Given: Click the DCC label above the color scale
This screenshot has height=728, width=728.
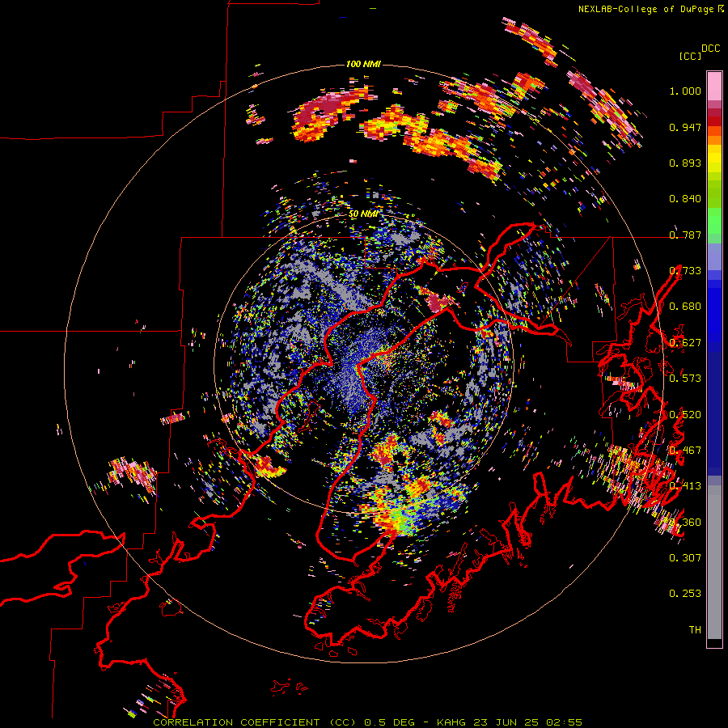Looking at the screenshot, I should coord(710,49).
